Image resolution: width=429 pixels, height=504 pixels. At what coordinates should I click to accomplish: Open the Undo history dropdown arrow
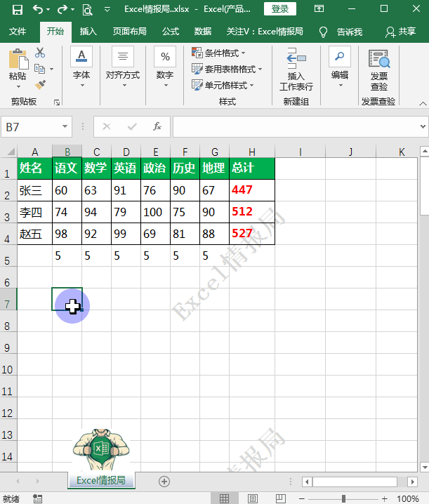point(48,10)
